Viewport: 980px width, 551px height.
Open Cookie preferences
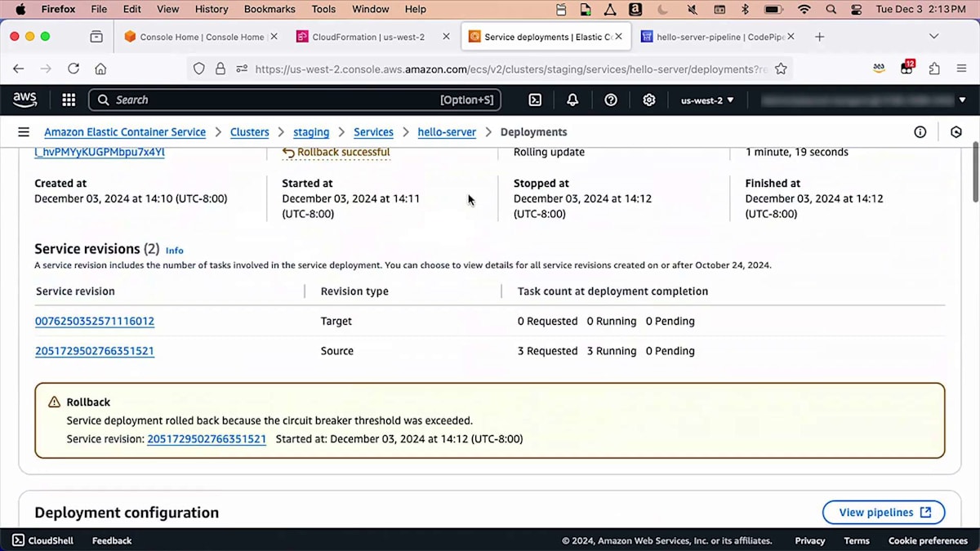[928, 540]
